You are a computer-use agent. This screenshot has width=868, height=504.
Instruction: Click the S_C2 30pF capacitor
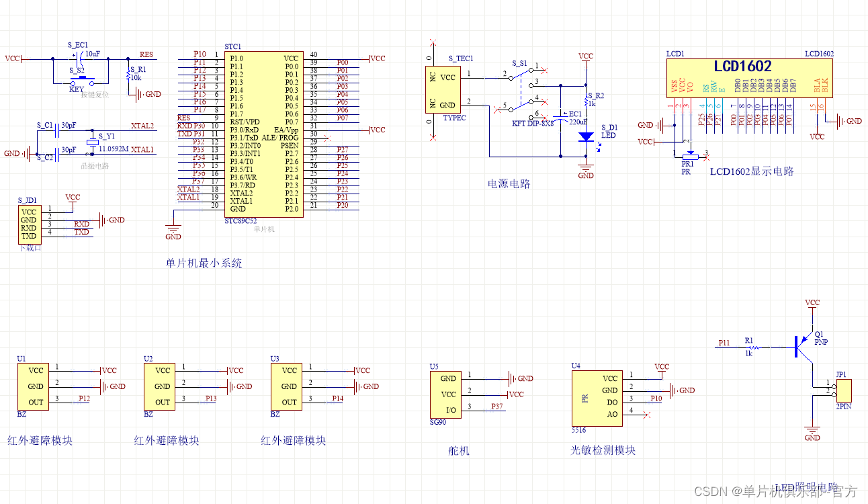[x=56, y=154]
